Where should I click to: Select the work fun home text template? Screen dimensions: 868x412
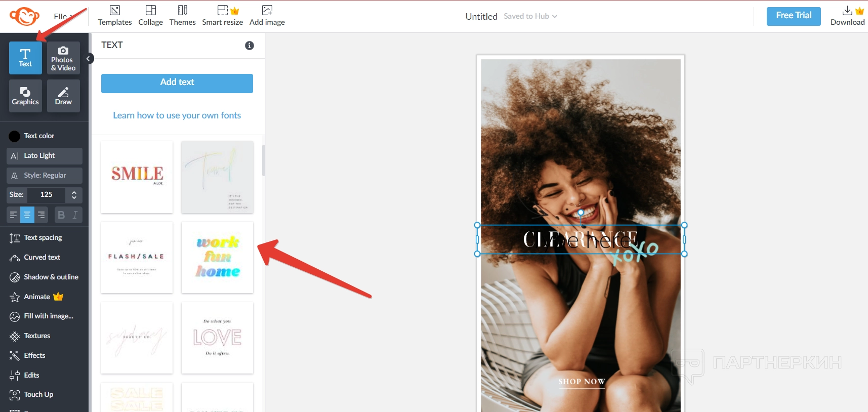click(217, 258)
